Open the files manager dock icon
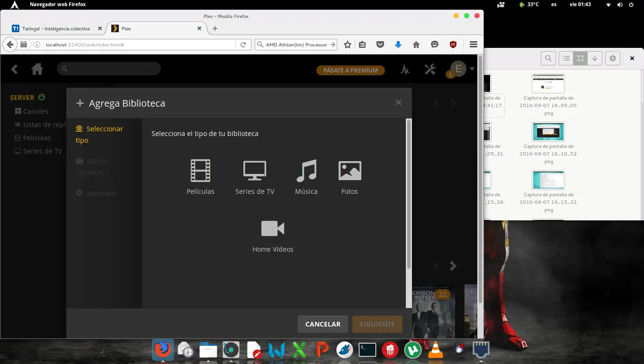Image resolution: width=644 pixels, height=364 pixels. [x=208, y=350]
